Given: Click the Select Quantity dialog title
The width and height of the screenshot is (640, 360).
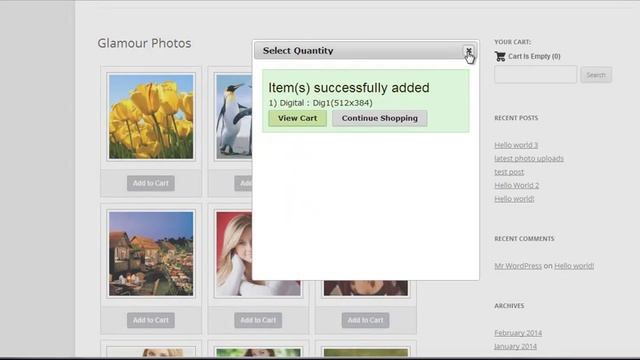Looking at the screenshot, I should (298, 51).
